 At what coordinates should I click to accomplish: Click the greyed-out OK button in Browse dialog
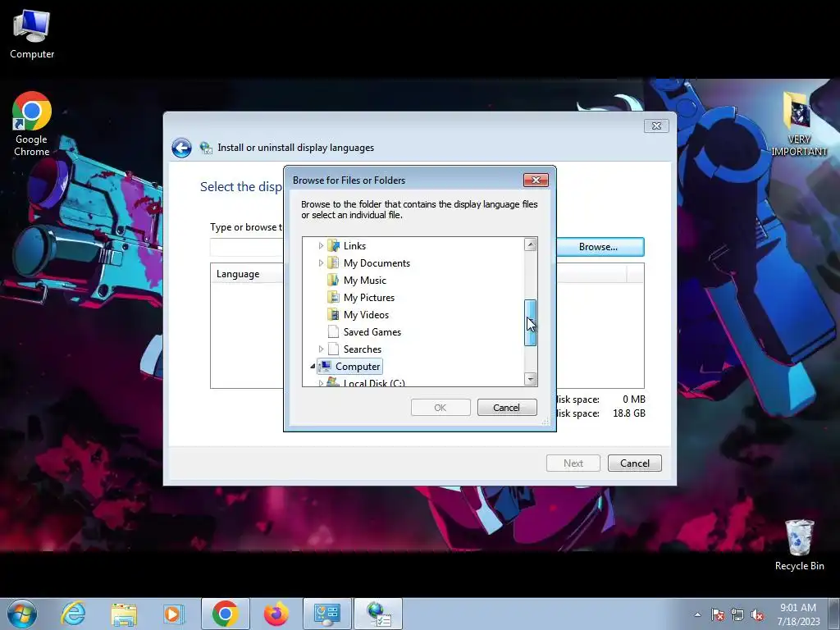click(x=441, y=408)
